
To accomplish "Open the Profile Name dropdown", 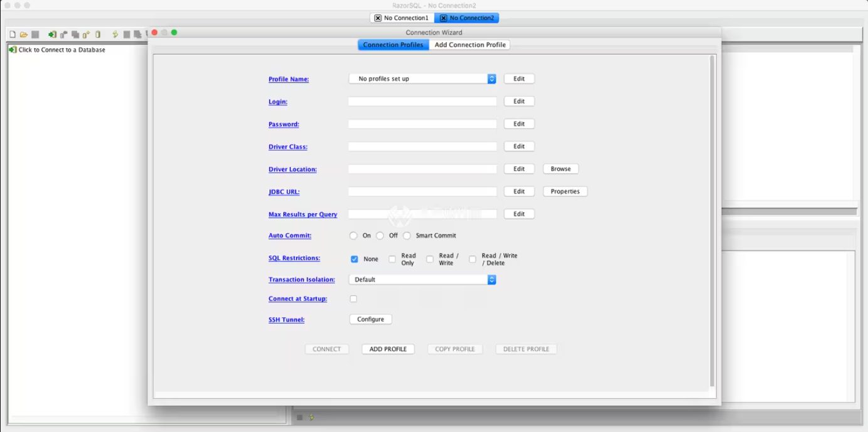I will click(422, 79).
